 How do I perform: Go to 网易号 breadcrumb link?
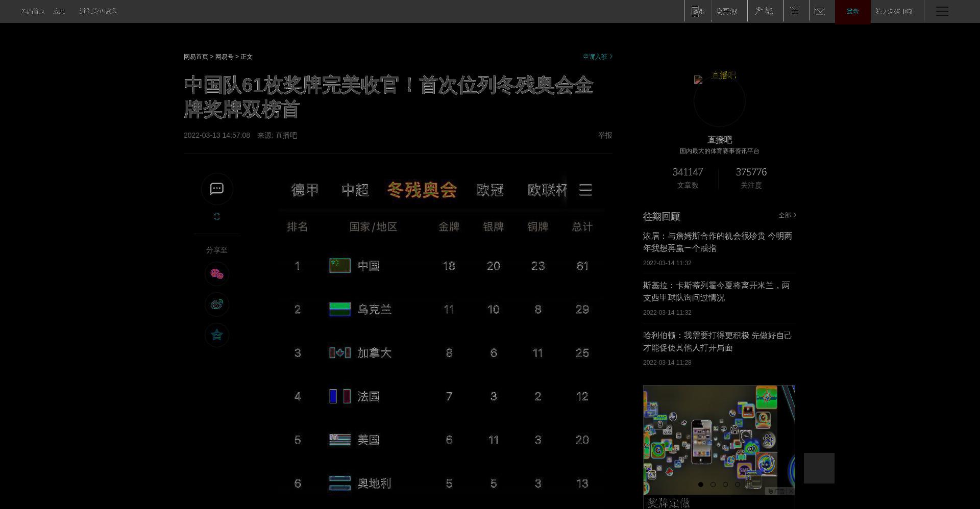pos(224,57)
